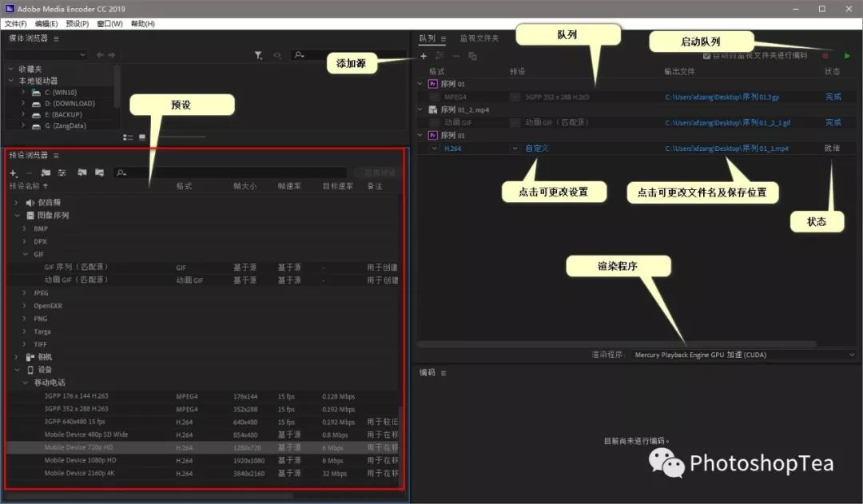This screenshot has height=504, width=863.
Task: Click the 自定义 preset link
Action: coord(537,149)
